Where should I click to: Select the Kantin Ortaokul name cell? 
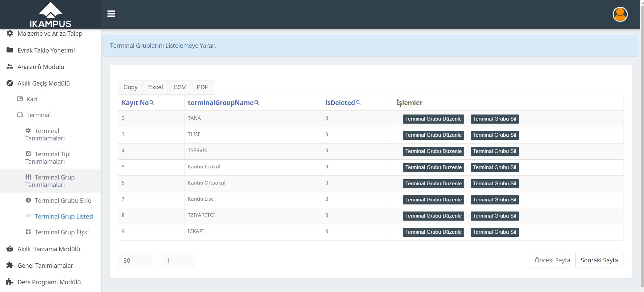pyautogui.click(x=253, y=184)
